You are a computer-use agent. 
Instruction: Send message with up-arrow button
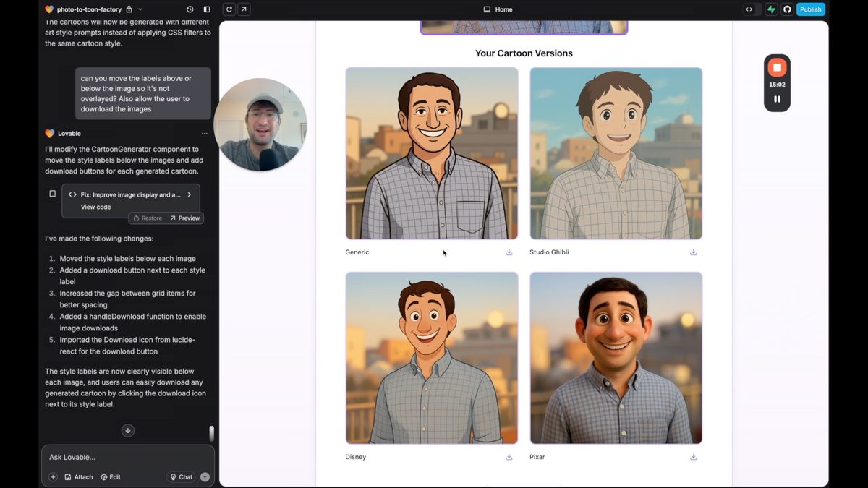pyautogui.click(x=205, y=477)
